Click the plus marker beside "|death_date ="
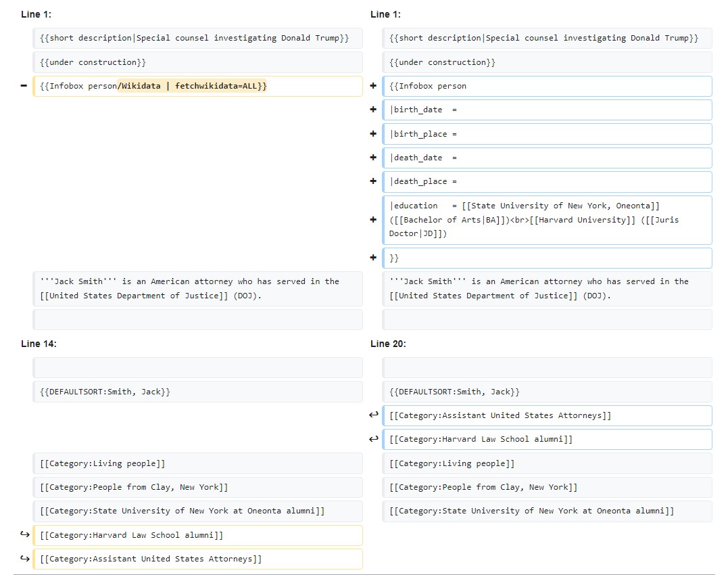The height and width of the screenshot is (575, 728). click(373, 158)
